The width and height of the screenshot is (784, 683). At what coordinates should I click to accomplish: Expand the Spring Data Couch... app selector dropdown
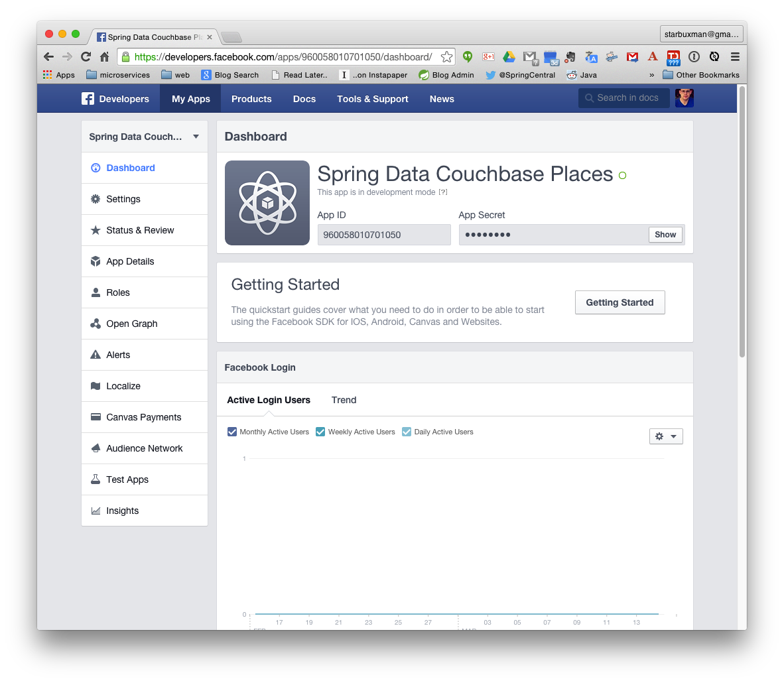click(x=144, y=137)
